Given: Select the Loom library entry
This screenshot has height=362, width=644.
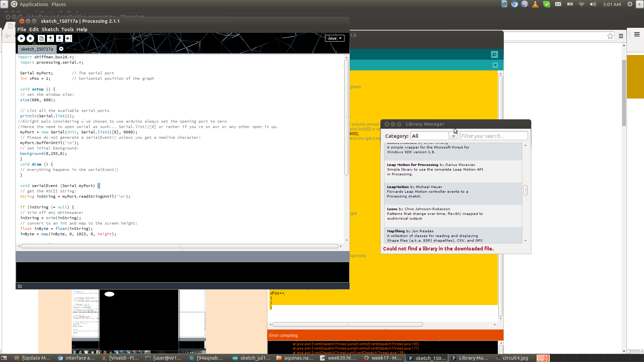Looking at the screenshot, I should (453, 214).
